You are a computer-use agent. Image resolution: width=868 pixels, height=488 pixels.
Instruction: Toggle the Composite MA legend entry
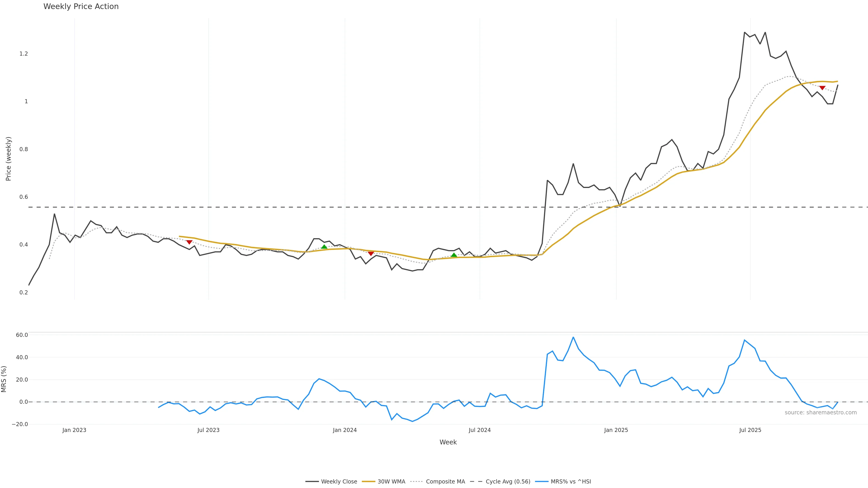coord(445,482)
